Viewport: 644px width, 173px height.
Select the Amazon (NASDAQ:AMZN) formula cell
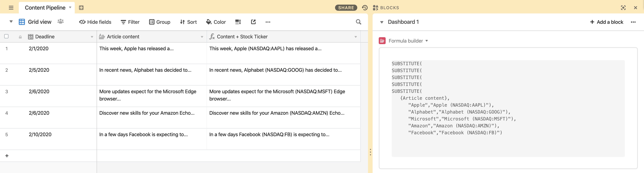pos(283,118)
